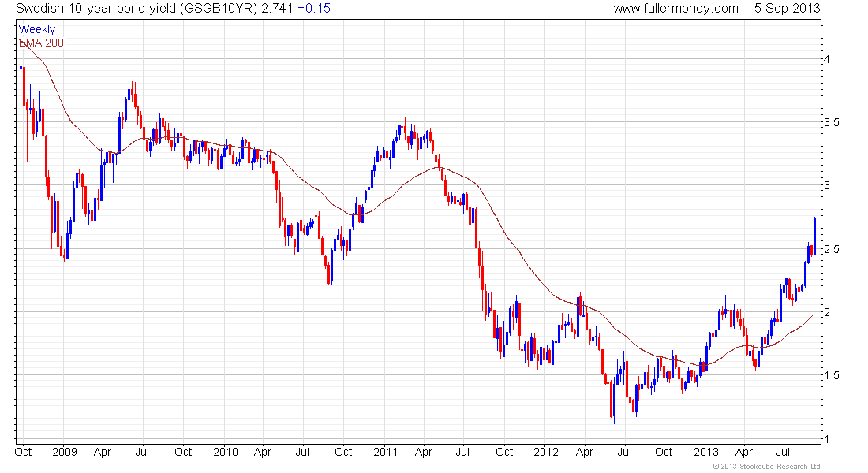
Task: Click the latest blue candlestick near 2.7
Action: pos(814,236)
